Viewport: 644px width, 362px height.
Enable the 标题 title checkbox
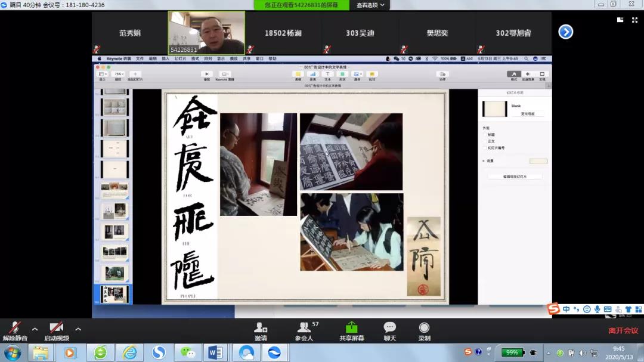tap(485, 135)
